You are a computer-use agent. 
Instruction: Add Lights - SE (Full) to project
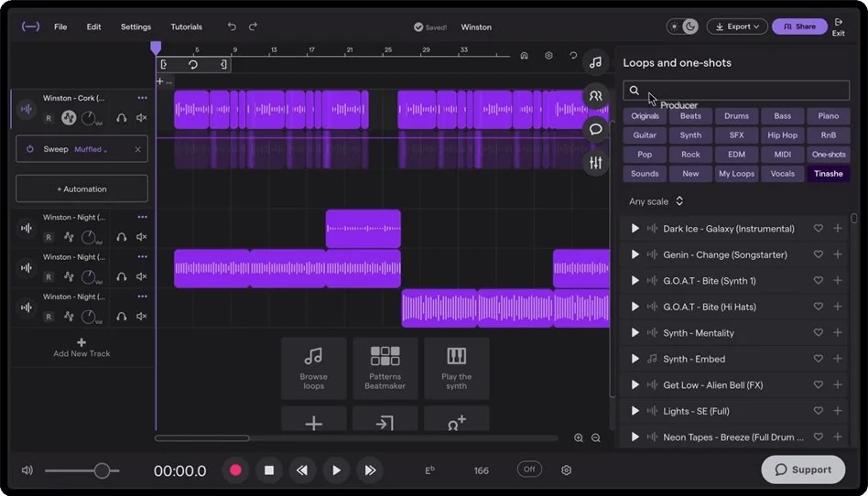click(837, 411)
